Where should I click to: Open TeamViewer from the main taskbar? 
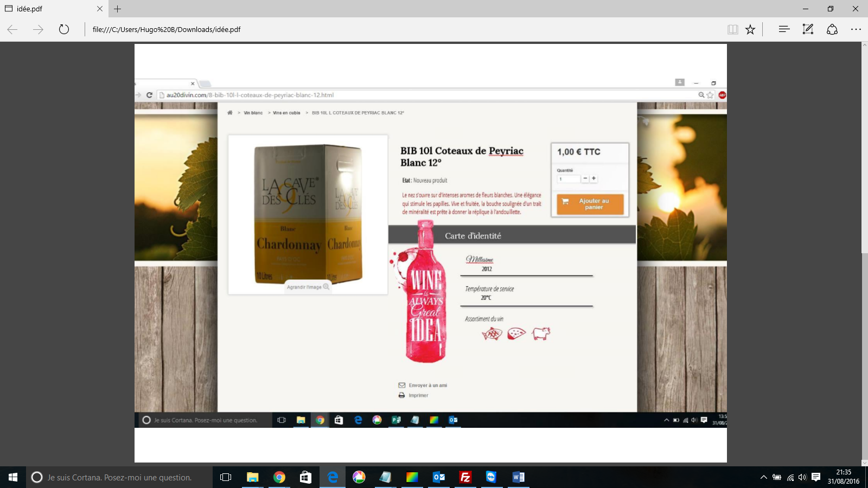[x=492, y=477]
